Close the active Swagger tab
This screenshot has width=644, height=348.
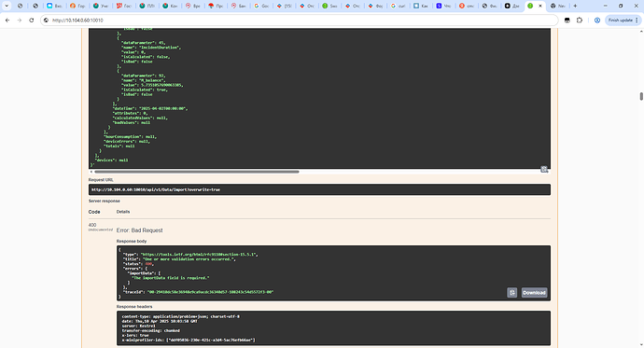[540, 6]
